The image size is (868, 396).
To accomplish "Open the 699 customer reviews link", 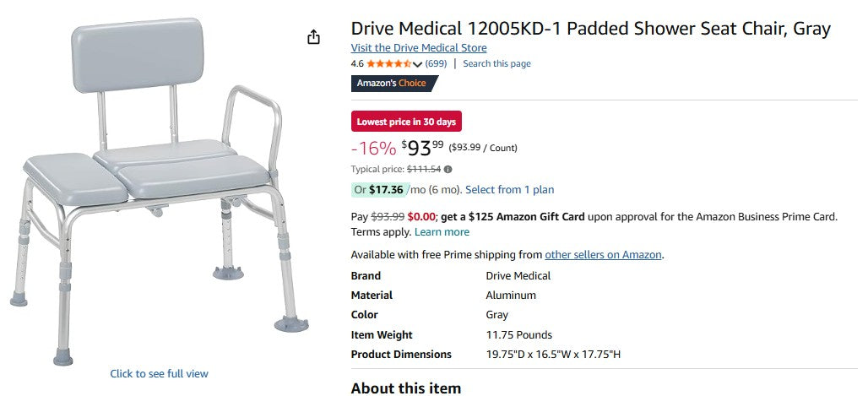I will (x=436, y=63).
